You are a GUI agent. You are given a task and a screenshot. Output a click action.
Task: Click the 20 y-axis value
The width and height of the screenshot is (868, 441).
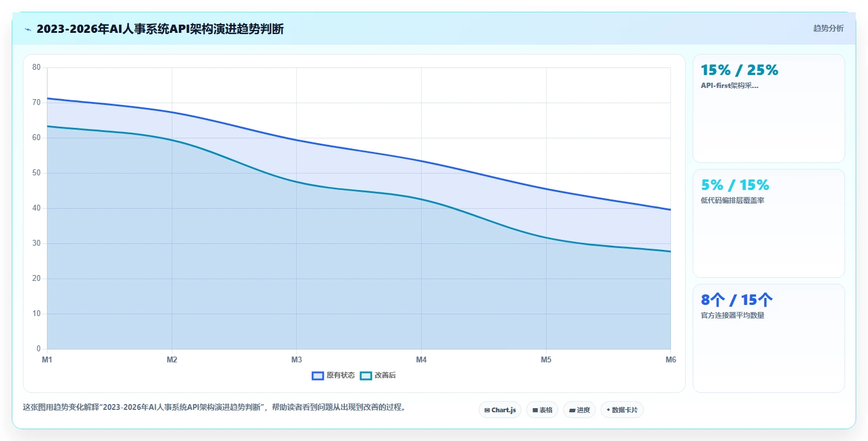click(x=36, y=279)
